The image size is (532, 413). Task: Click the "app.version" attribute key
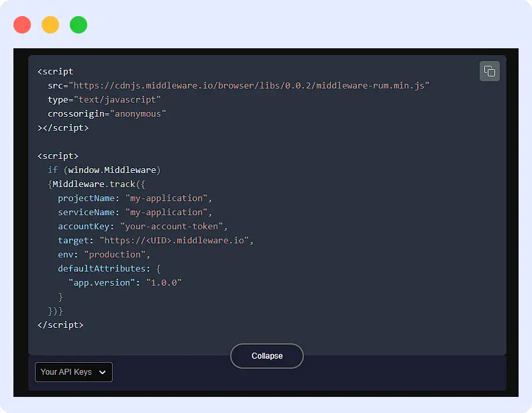pyautogui.click(x=102, y=282)
